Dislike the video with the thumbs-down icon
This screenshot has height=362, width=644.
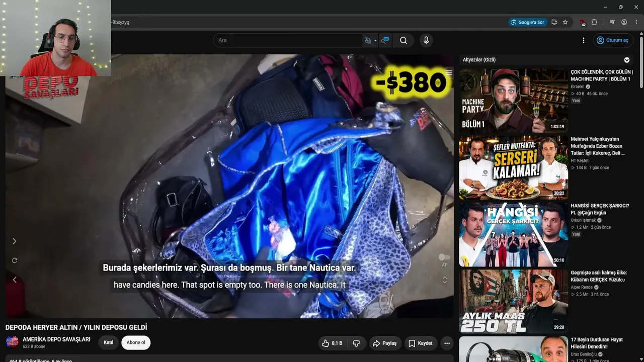[356, 343]
